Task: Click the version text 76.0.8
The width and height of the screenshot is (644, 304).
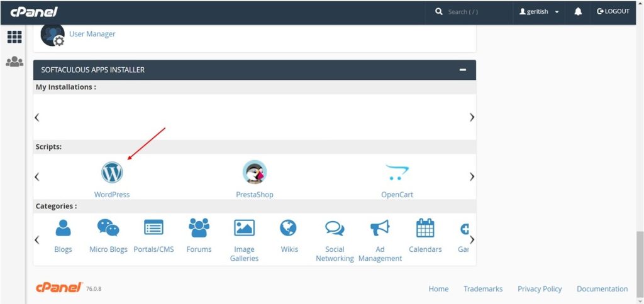Action: pyautogui.click(x=94, y=289)
